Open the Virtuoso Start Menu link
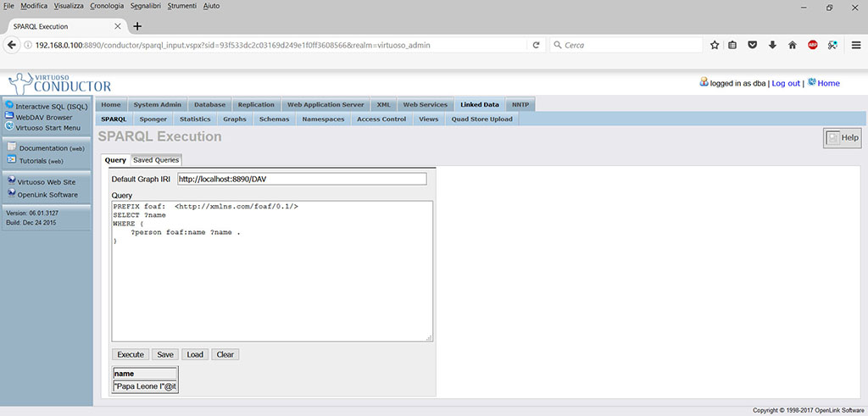Image resolution: width=868 pixels, height=416 pixels. 47,128
